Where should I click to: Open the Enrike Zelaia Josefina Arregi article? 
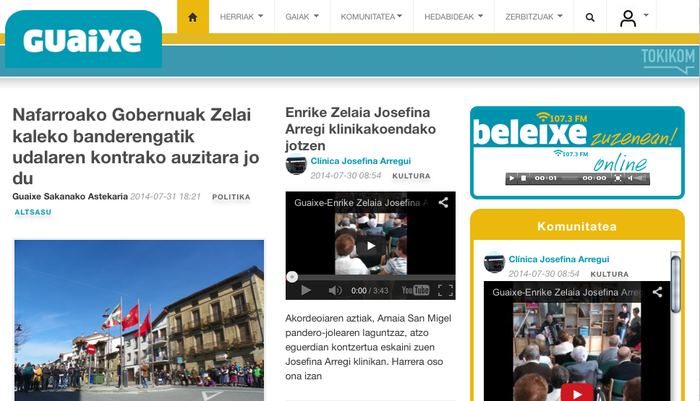pos(360,129)
